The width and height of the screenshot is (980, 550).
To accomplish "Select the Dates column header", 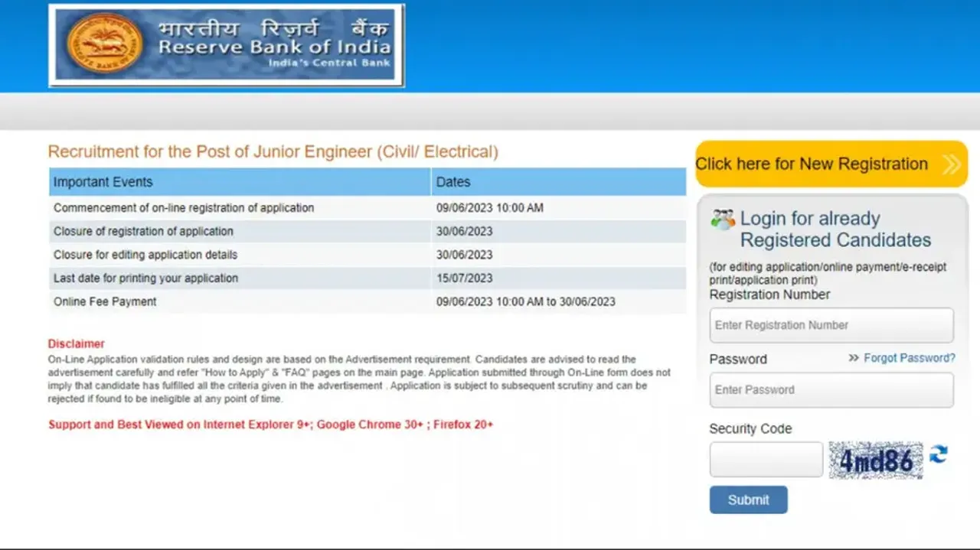I will click(453, 182).
